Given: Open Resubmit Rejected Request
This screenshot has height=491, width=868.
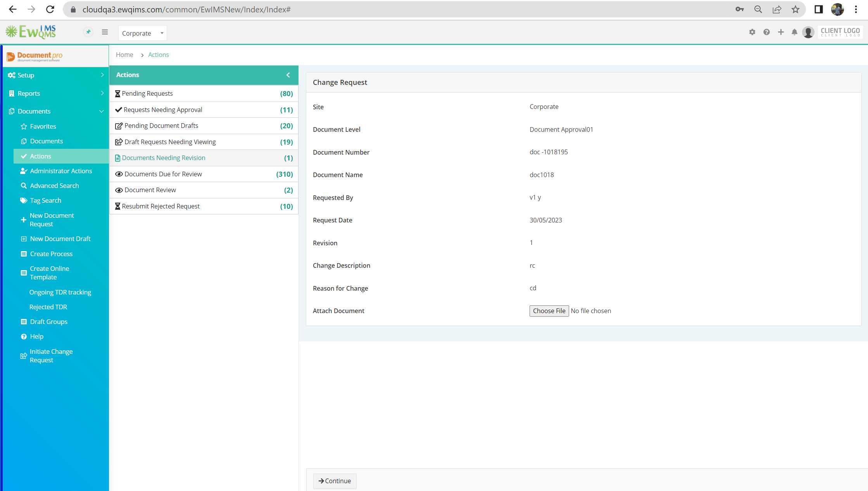Looking at the screenshot, I should [204, 206].
